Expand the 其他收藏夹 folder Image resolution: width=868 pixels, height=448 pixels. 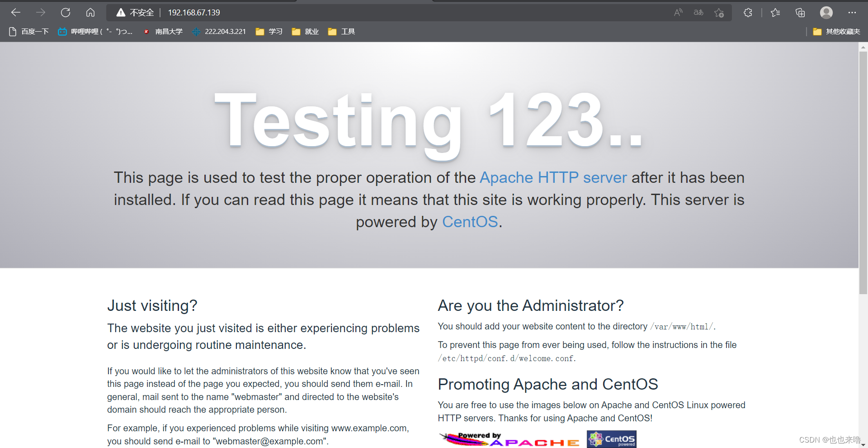837,32
